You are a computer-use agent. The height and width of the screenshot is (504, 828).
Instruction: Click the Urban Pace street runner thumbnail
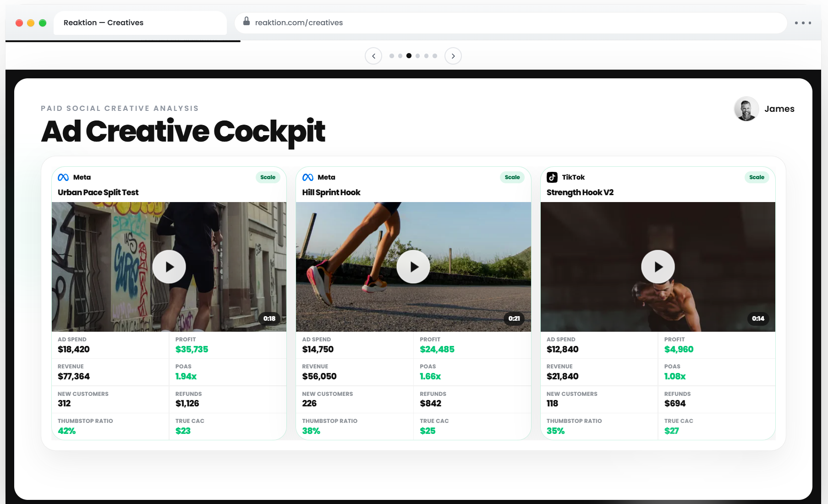(x=169, y=267)
